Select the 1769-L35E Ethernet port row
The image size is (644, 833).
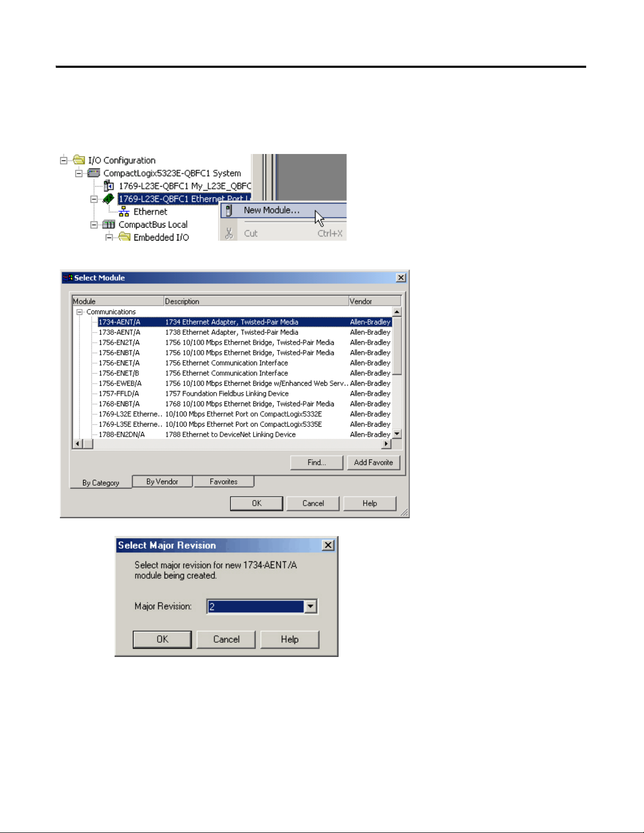pyautogui.click(x=244, y=424)
